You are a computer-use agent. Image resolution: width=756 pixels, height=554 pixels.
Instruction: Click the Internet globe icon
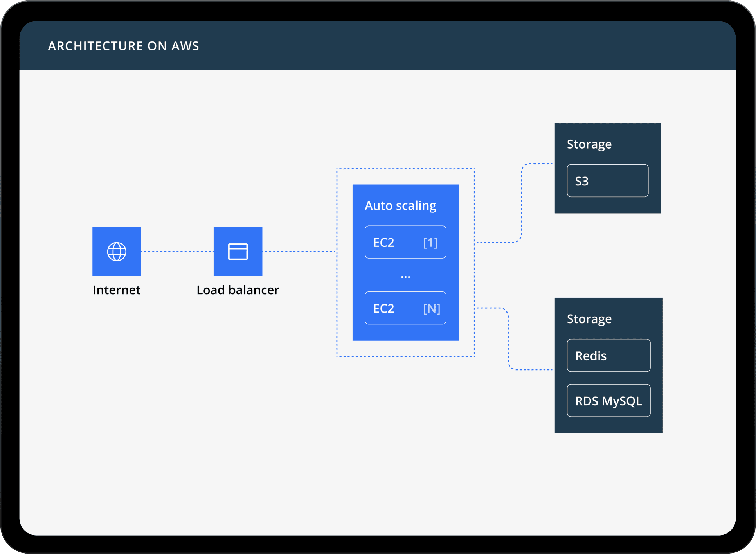(x=117, y=252)
